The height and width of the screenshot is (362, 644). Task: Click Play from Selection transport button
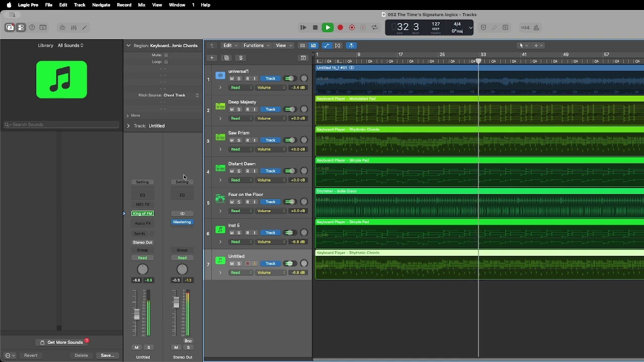coord(303,28)
